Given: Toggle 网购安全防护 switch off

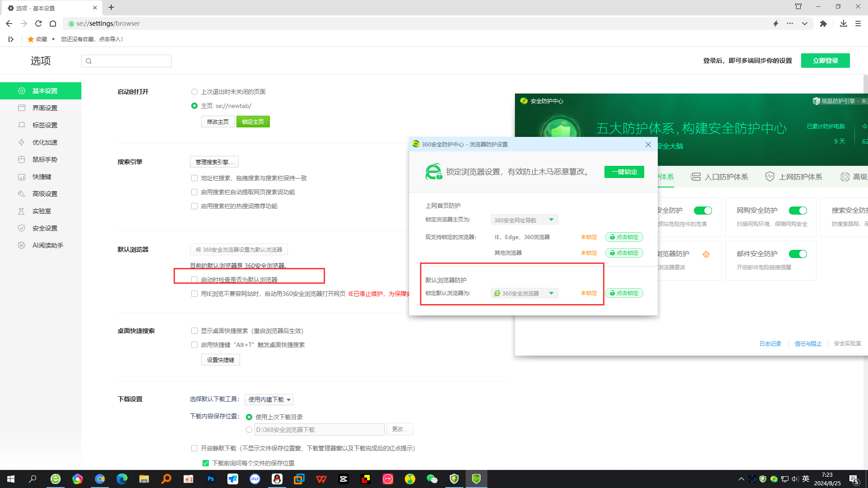Looking at the screenshot, I should click(x=798, y=211).
